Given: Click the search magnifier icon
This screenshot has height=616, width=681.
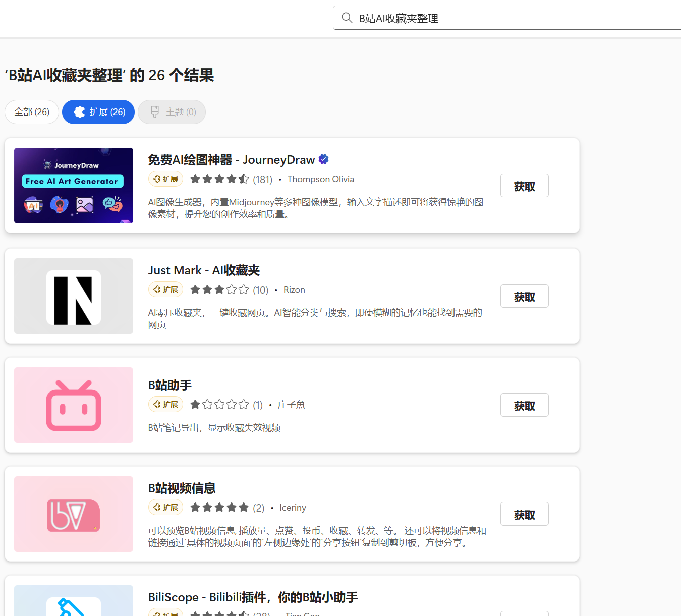Looking at the screenshot, I should pyautogui.click(x=347, y=18).
